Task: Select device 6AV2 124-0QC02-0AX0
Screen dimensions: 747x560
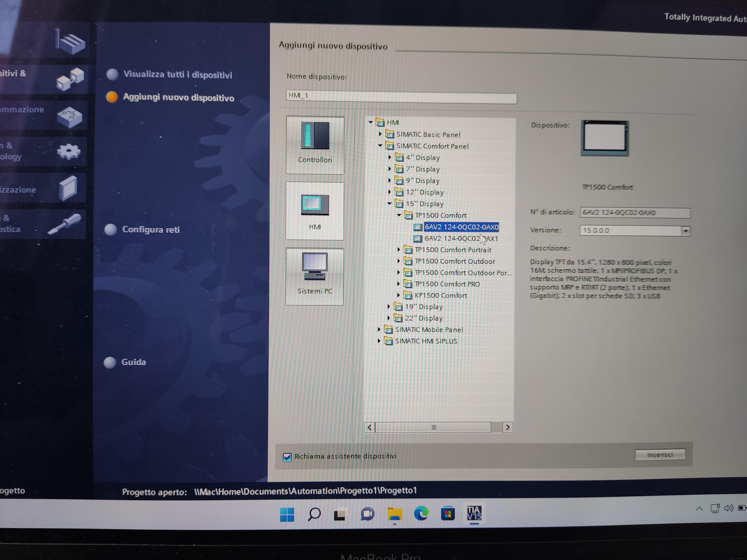Action: 461,227
